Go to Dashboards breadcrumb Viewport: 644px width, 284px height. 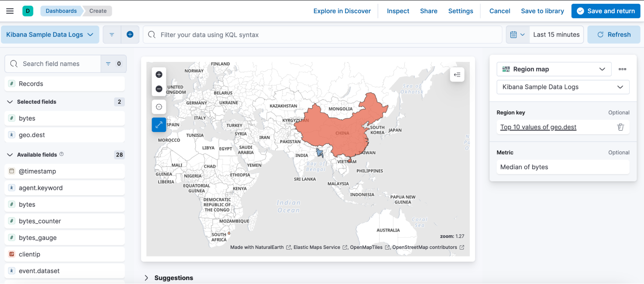tap(61, 11)
